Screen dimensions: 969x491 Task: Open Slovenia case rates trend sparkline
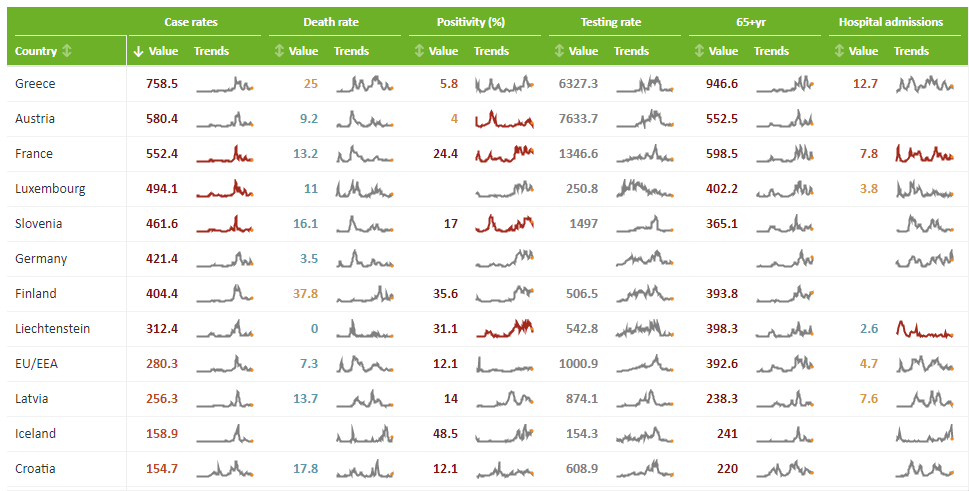point(225,224)
